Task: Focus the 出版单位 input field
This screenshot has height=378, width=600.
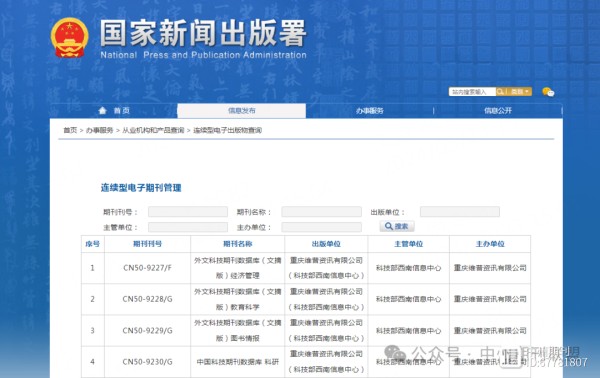Action: pyautogui.click(x=460, y=212)
